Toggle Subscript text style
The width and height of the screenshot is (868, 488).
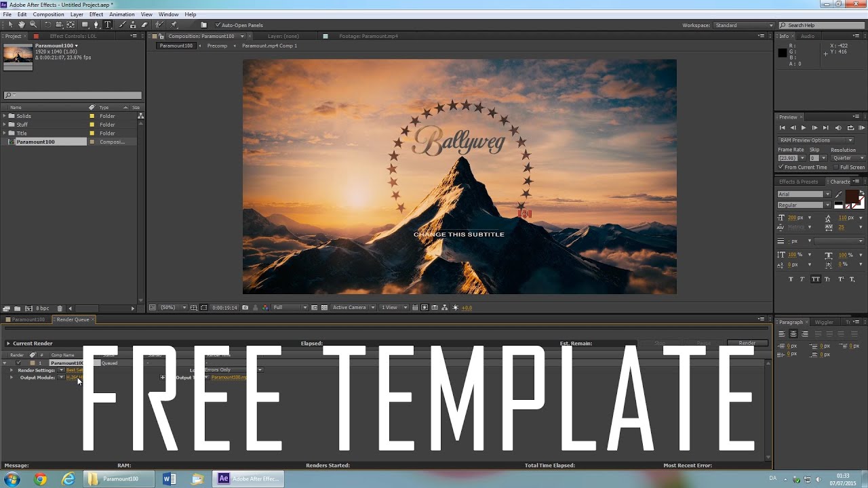point(852,279)
